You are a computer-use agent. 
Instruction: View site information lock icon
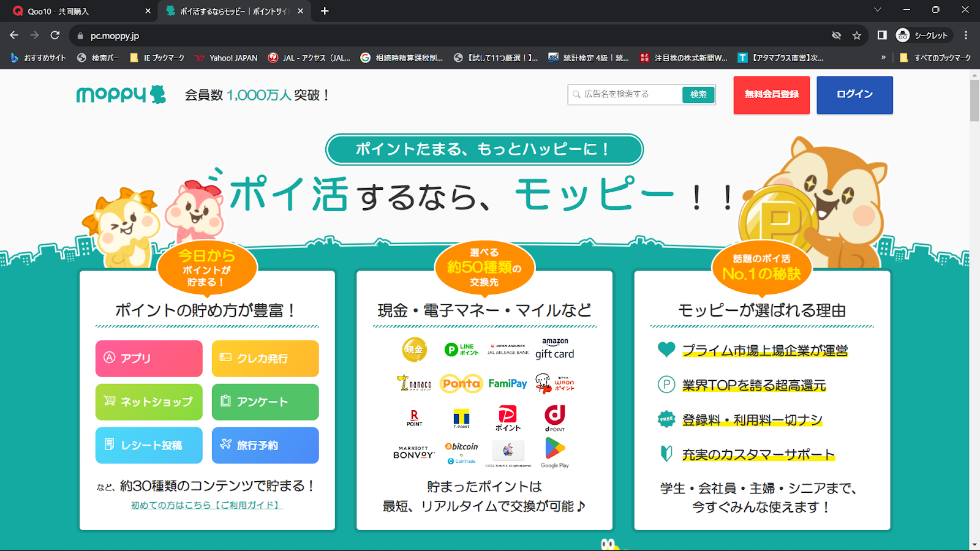click(x=80, y=36)
